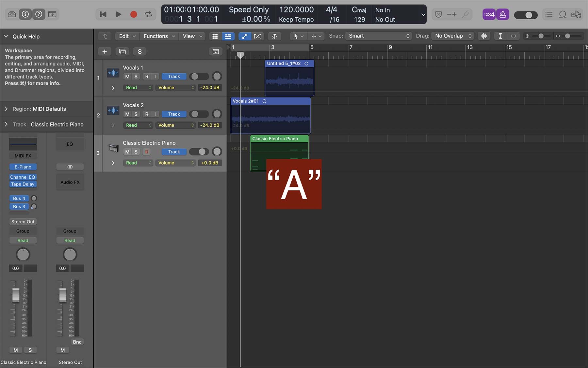
Task: Adjust the Classic Electric Piano channel fader
Action: [x=16, y=295]
